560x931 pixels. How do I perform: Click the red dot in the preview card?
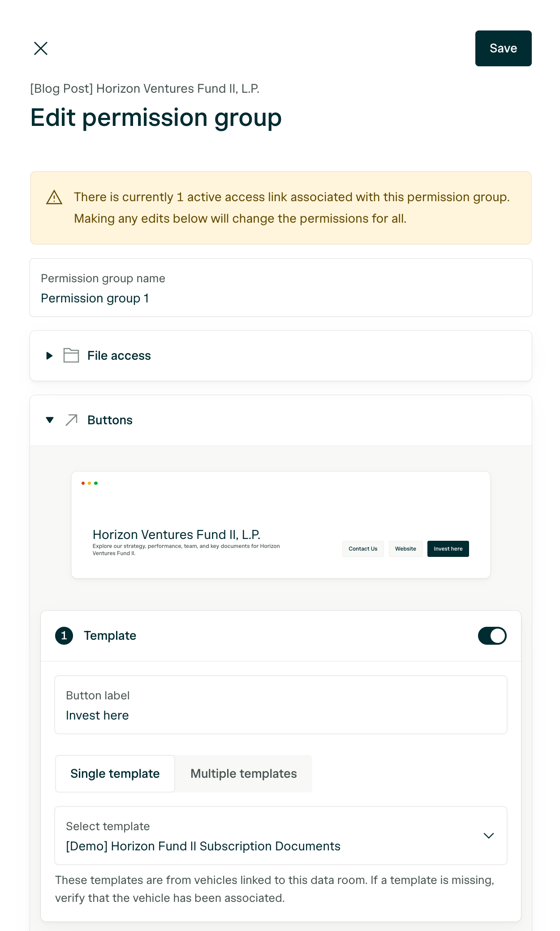pyautogui.click(x=83, y=483)
